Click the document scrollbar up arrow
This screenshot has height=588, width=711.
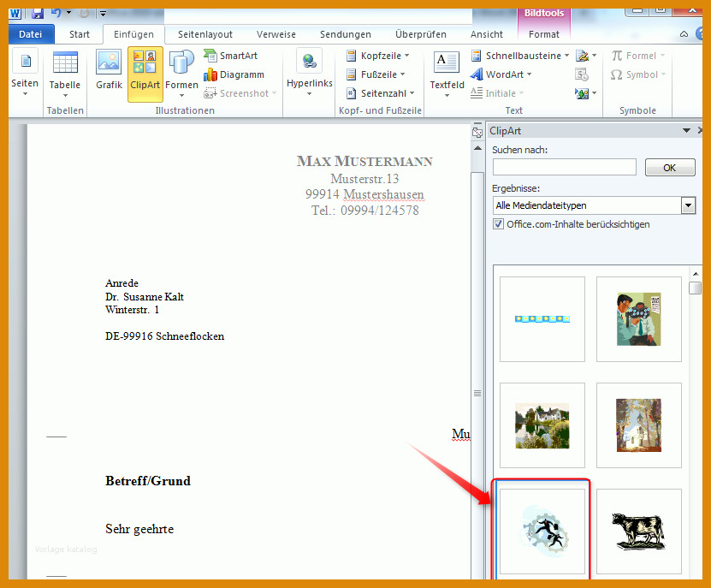point(477,148)
